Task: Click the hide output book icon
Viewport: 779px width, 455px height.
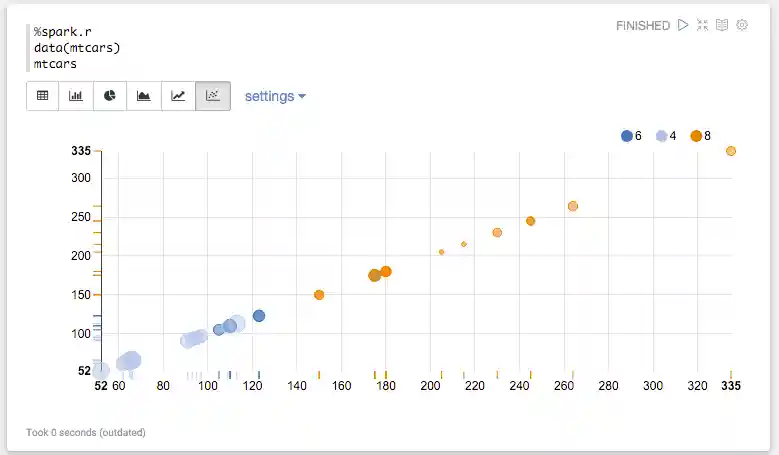Action: 721,25
